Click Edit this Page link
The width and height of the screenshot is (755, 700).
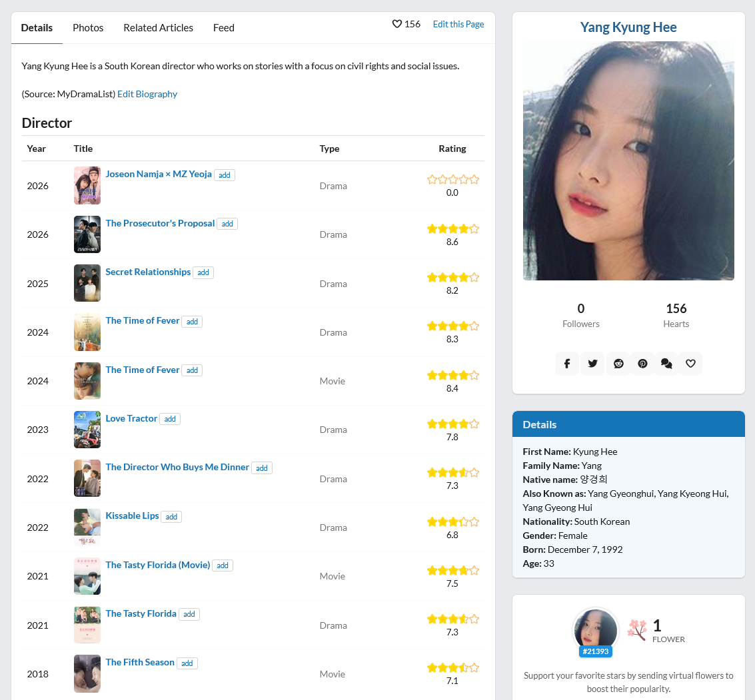pyautogui.click(x=458, y=24)
